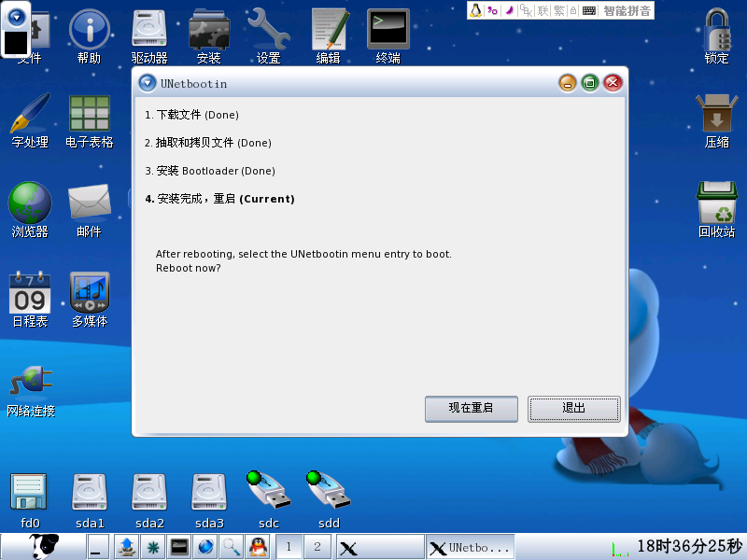Open the 邮件 mail envelope icon
The image size is (747, 560).
89,210
